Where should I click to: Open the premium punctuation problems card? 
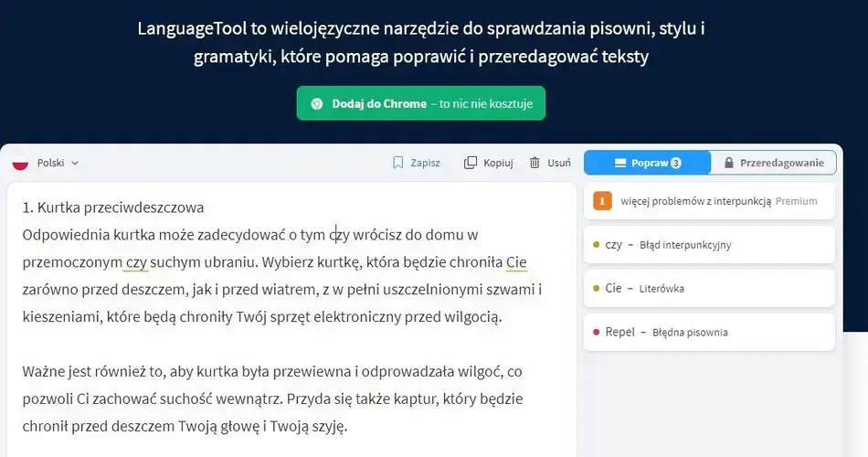(708, 201)
